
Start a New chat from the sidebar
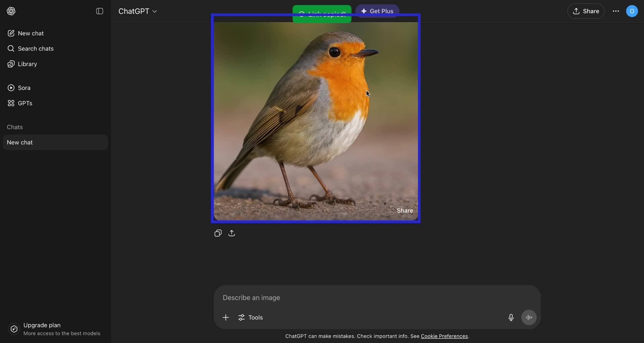30,33
